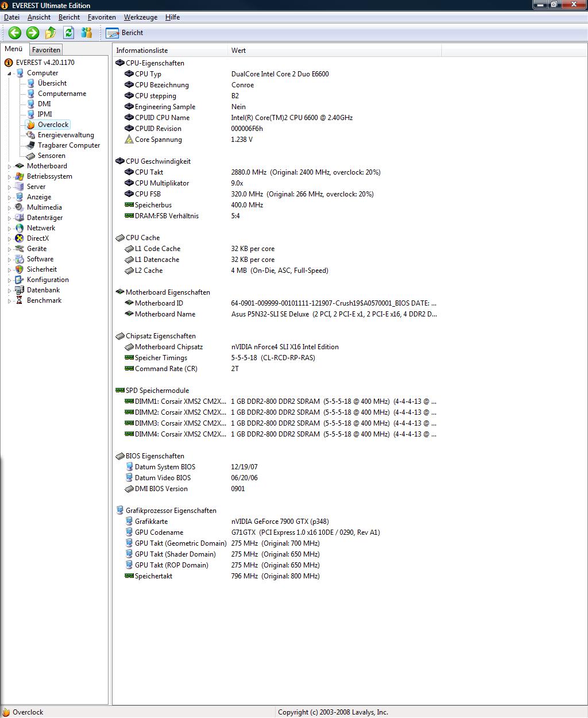The image size is (588, 718).
Task: Click the Tragbarer Computer laptop icon
Action: click(x=31, y=145)
